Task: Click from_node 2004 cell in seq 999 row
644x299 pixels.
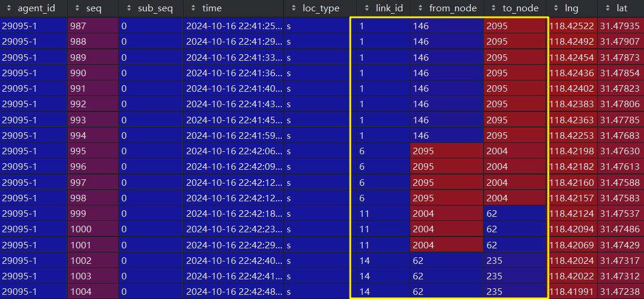Action: (447, 213)
